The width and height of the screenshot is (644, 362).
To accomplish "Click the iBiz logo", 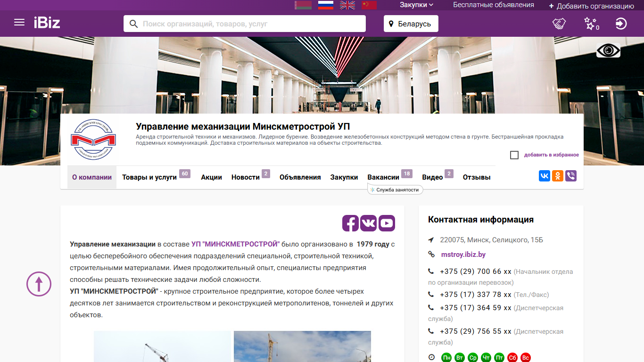I will [47, 23].
